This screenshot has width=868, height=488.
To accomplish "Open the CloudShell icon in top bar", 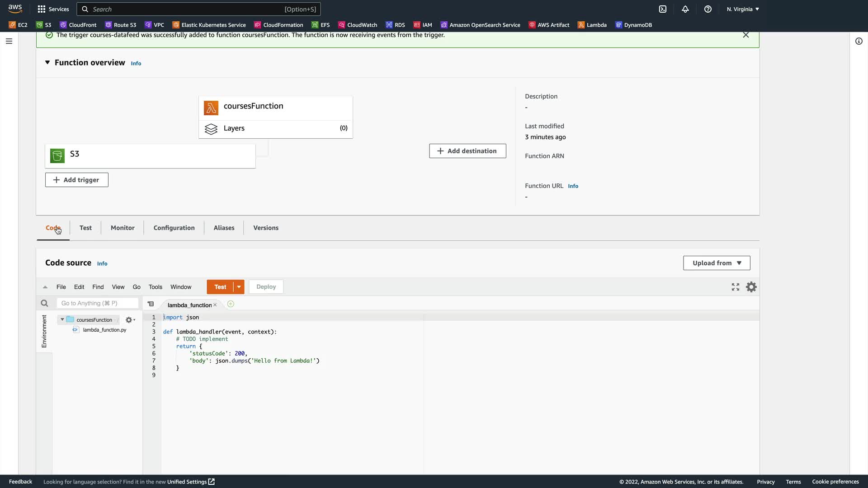I will [x=663, y=9].
